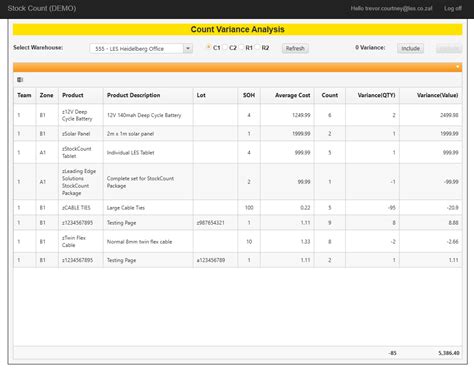Image resolution: width=474 pixels, height=370 pixels.
Task: Click the variance value -20.9
Action: (x=452, y=208)
